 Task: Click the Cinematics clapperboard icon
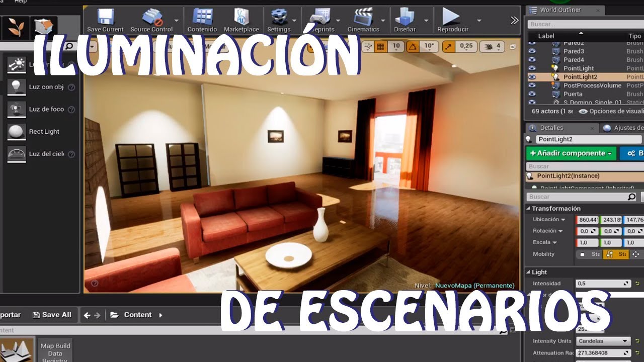click(x=363, y=17)
